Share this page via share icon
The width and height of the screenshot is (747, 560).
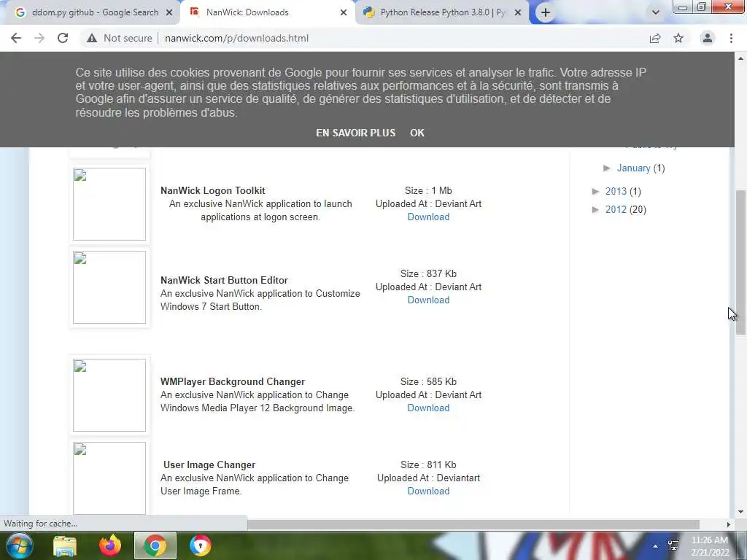(655, 38)
